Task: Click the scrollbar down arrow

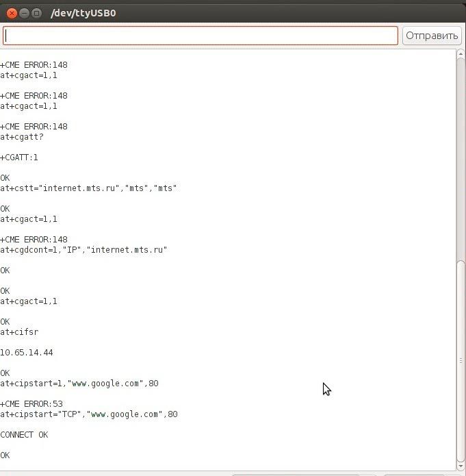Action: coord(461,465)
